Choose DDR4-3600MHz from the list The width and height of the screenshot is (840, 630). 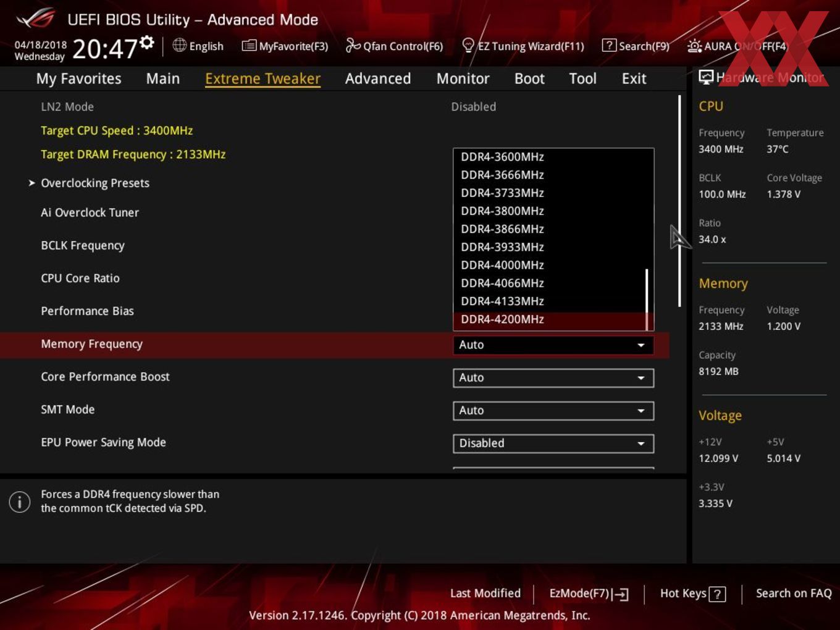pyautogui.click(x=550, y=157)
